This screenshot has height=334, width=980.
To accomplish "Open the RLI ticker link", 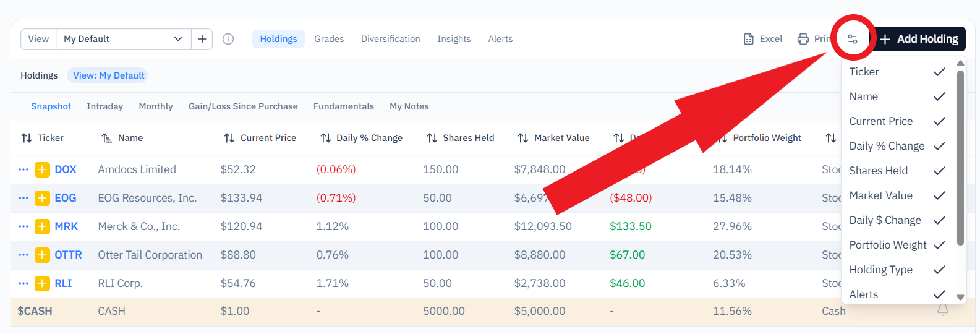I will coord(63,283).
